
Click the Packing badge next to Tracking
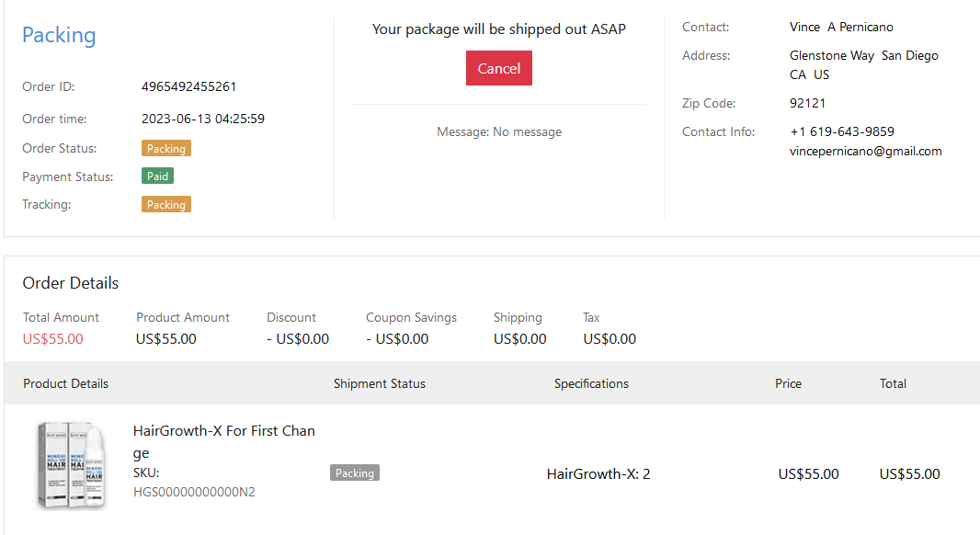pos(166,205)
